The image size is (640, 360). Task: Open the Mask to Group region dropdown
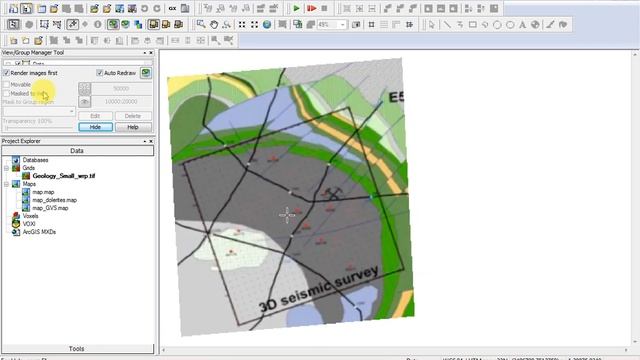point(71,111)
